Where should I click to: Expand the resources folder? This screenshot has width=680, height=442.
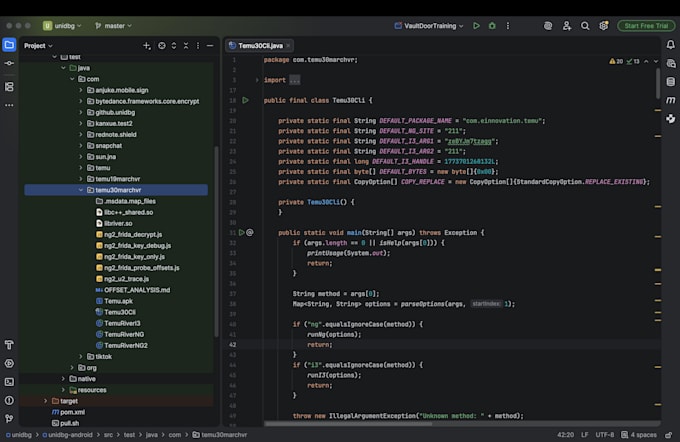point(63,390)
